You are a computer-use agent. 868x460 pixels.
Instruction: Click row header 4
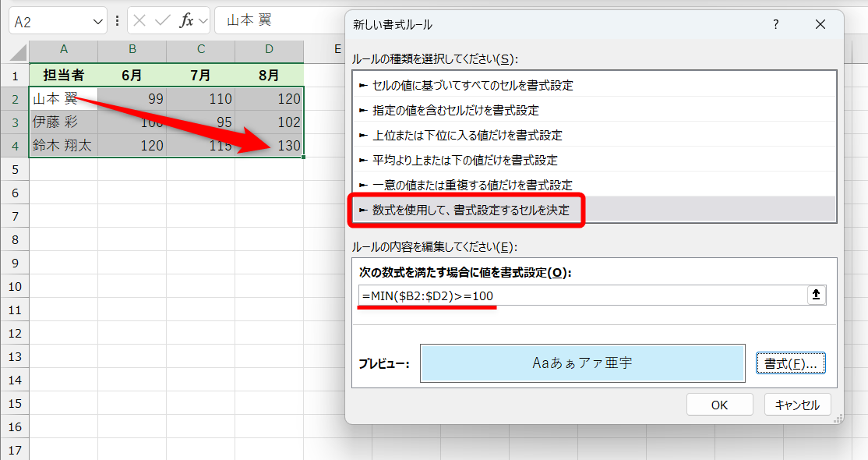pos(14,145)
